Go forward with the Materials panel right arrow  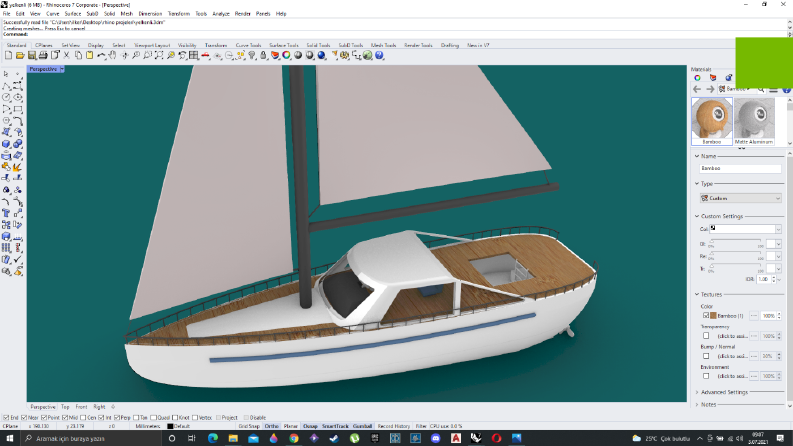[x=710, y=89]
